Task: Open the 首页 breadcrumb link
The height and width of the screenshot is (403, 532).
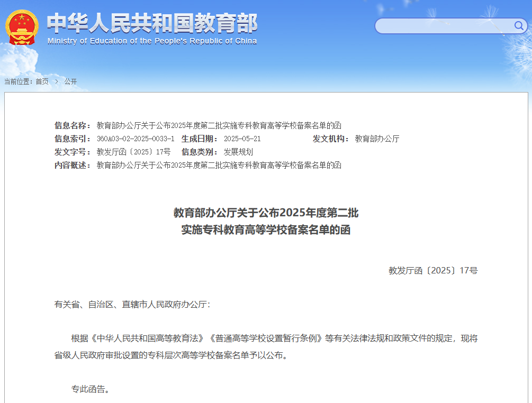Action: 42,81
